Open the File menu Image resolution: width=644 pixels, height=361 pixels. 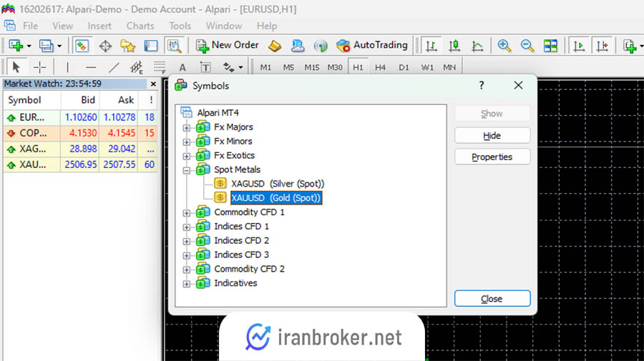(30, 26)
